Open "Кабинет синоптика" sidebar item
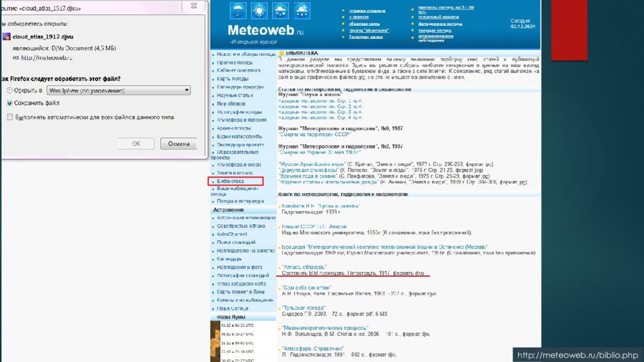Image resolution: width=644 pixels, height=362 pixels. (238, 70)
